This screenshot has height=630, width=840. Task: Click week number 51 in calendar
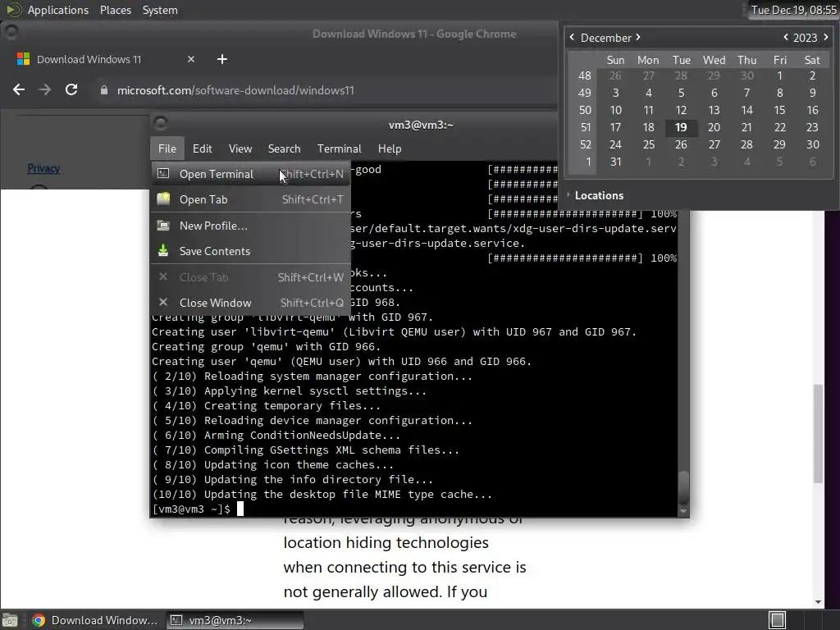(x=585, y=127)
